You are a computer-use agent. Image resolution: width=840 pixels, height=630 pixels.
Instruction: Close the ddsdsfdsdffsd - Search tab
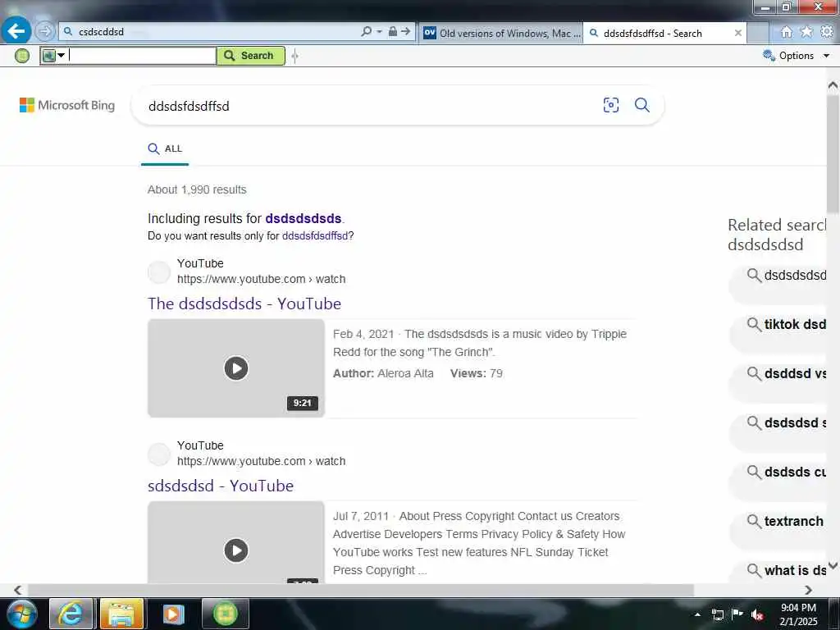pyautogui.click(x=738, y=33)
